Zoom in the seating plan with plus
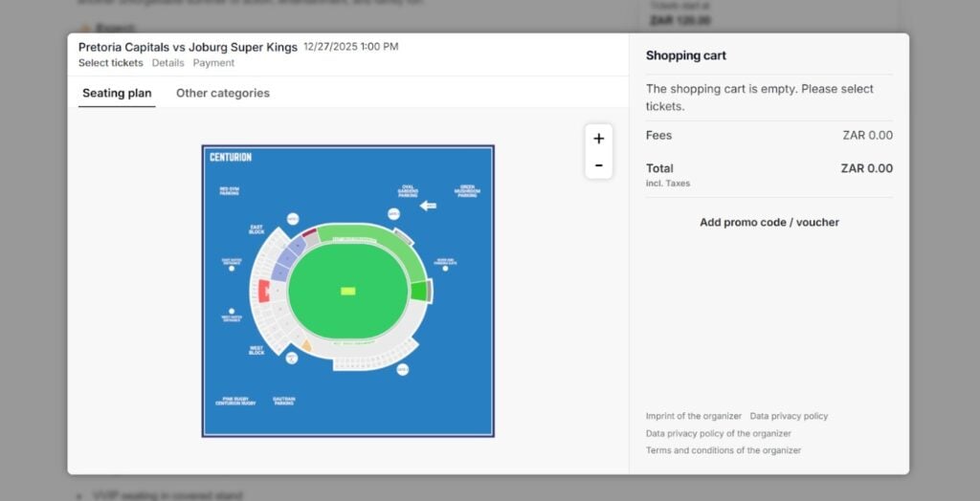The image size is (980, 501). (599, 139)
